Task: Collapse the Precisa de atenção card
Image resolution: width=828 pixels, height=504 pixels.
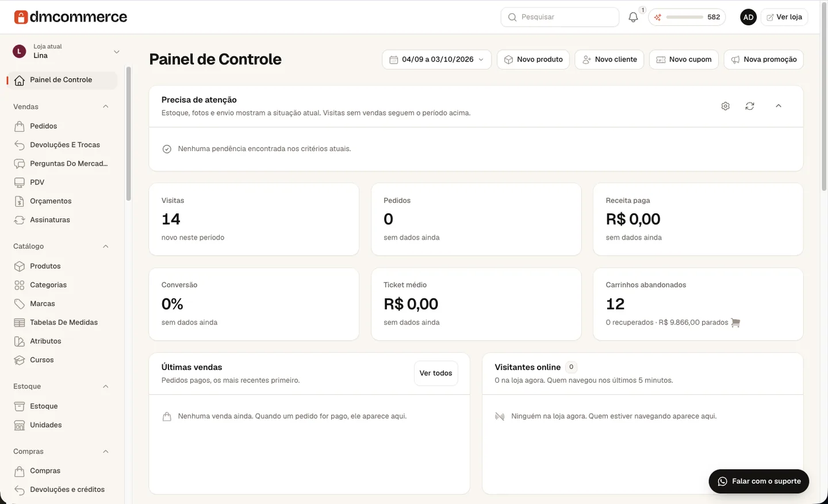Action: pyautogui.click(x=779, y=106)
